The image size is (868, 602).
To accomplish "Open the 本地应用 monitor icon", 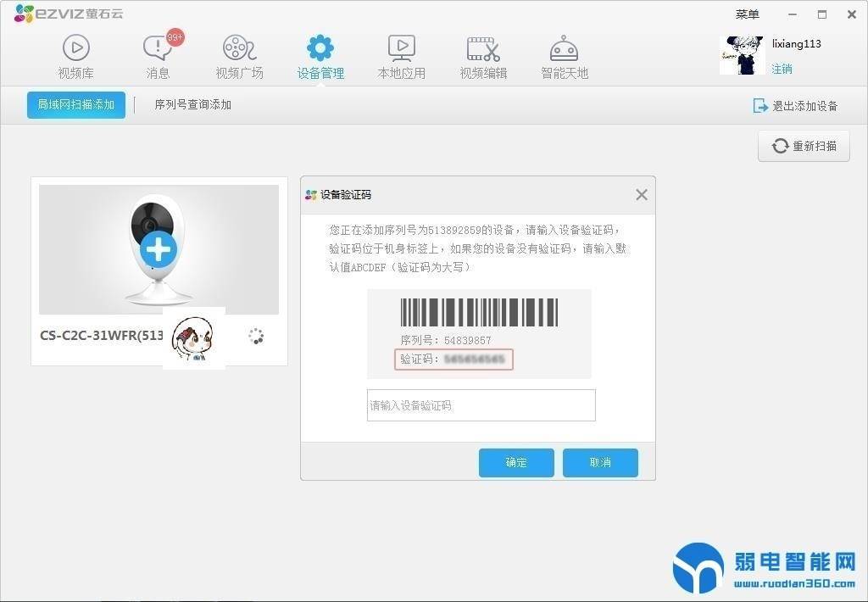I will pos(401,48).
